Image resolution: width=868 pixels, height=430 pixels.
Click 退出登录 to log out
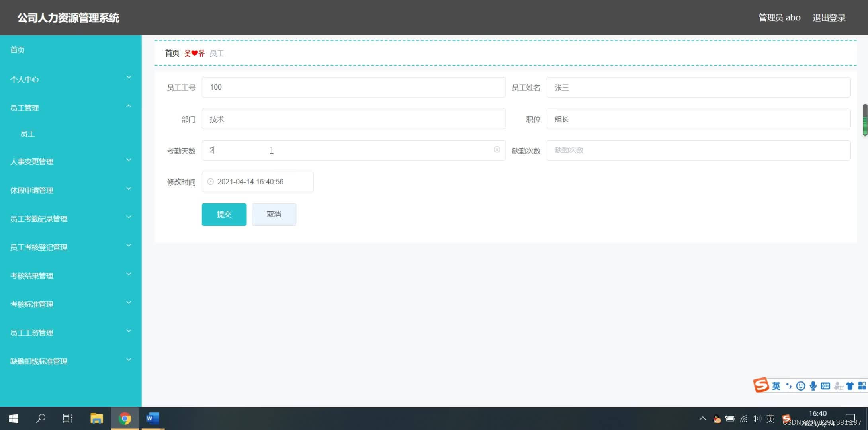click(829, 18)
